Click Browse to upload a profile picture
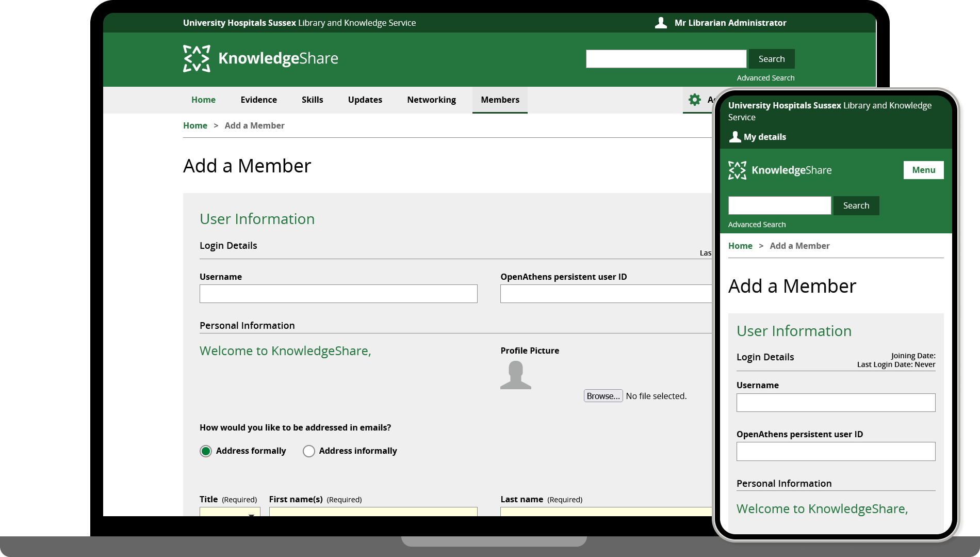This screenshot has width=980, height=557. coord(603,396)
